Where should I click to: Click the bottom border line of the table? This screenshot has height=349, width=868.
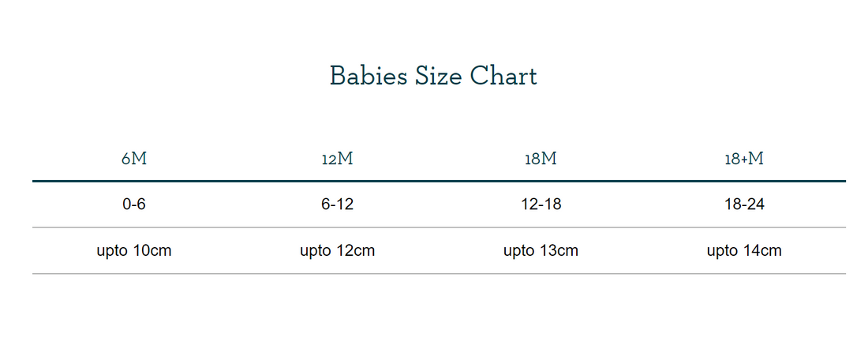[439, 274]
